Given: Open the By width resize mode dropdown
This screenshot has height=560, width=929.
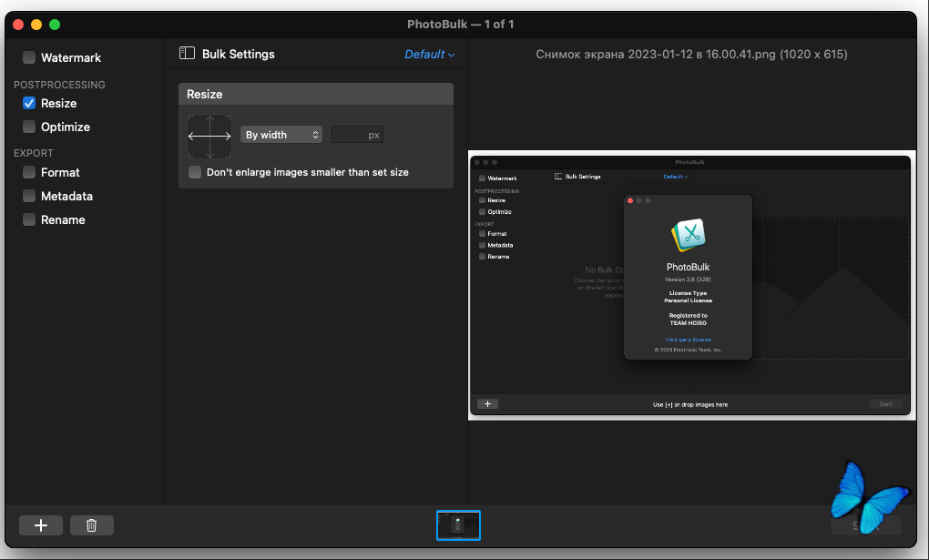Looking at the screenshot, I should click(x=281, y=135).
